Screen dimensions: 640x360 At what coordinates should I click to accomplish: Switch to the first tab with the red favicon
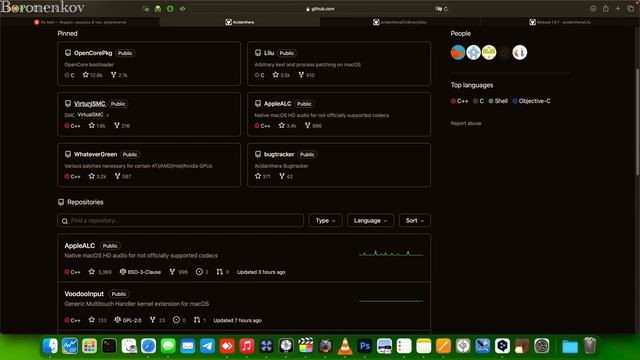(x=80, y=22)
